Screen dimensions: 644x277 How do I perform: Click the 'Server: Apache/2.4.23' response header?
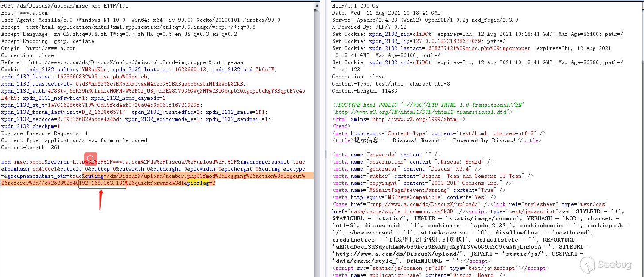pos(425,20)
